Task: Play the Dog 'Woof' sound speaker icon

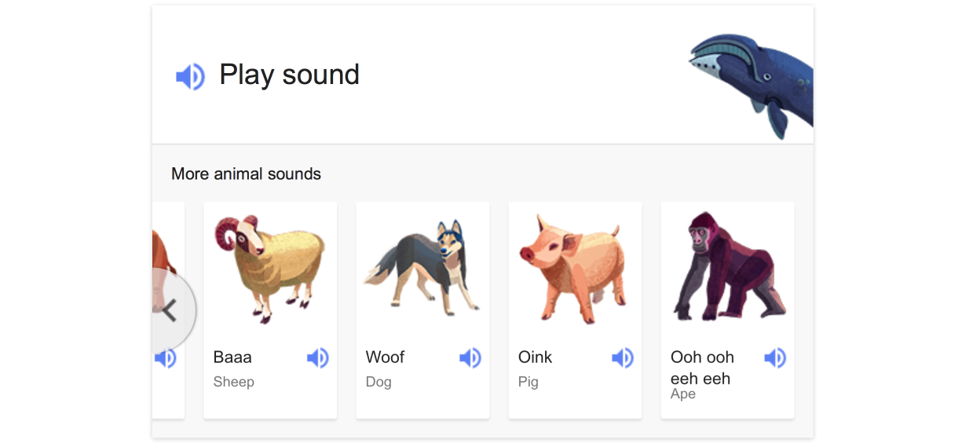Action: pyautogui.click(x=470, y=358)
